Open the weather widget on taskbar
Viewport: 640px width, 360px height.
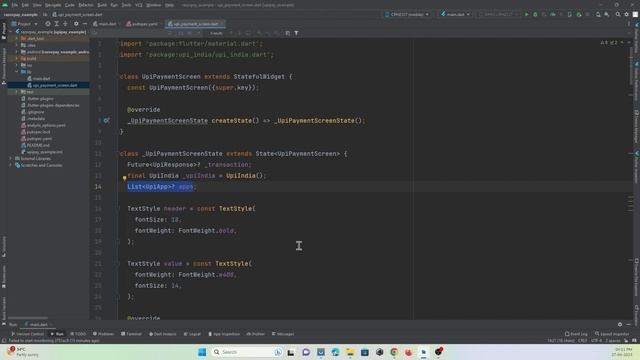click(x=22, y=352)
